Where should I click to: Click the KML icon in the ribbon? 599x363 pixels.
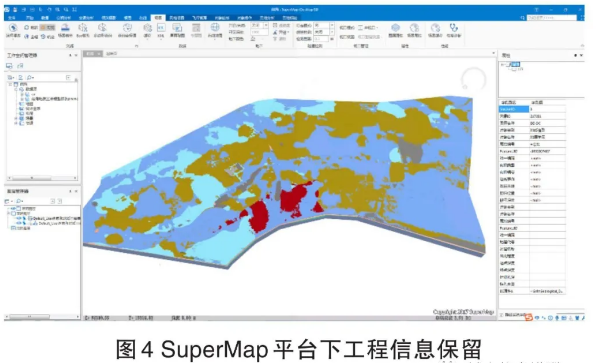pyautogui.click(x=161, y=28)
